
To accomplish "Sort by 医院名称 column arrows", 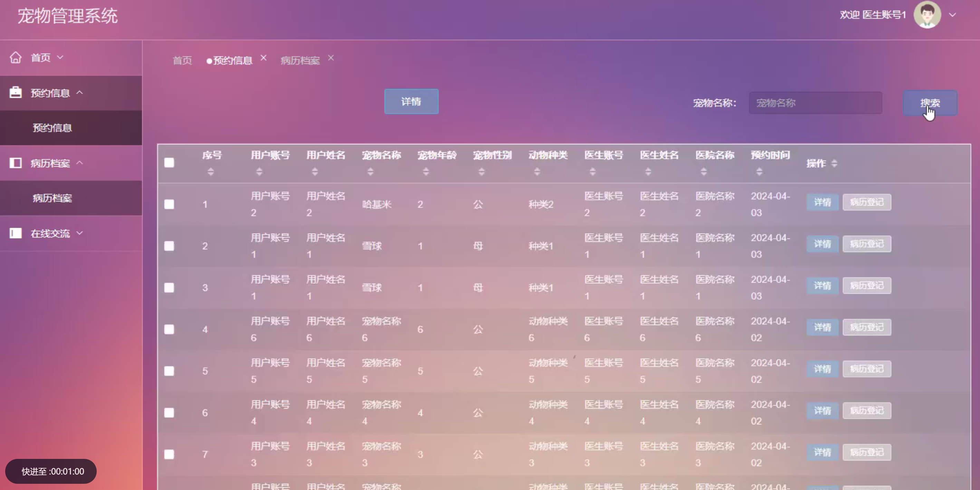I will click(703, 172).
